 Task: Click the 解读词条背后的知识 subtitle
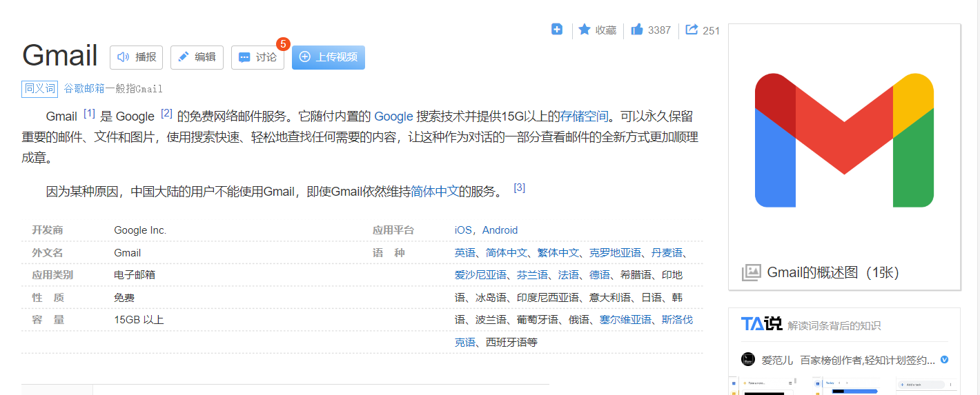834,325
